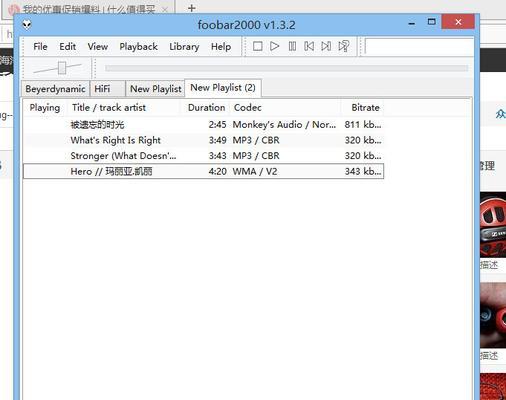This screenshot has width=506, height=400.
Task: Sort by the Bitrate column header
Action: pos(362,108)
